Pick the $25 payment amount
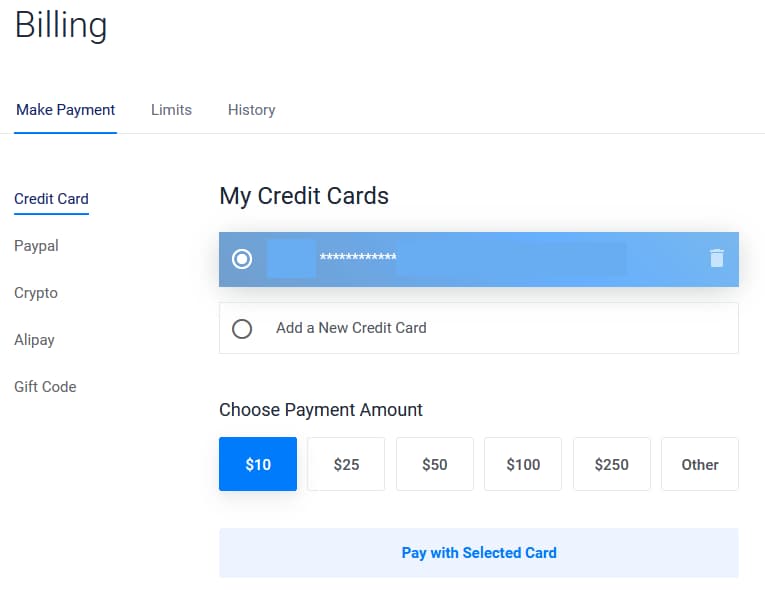Viewport: 765px width, 597px height. tap(346, 464)
